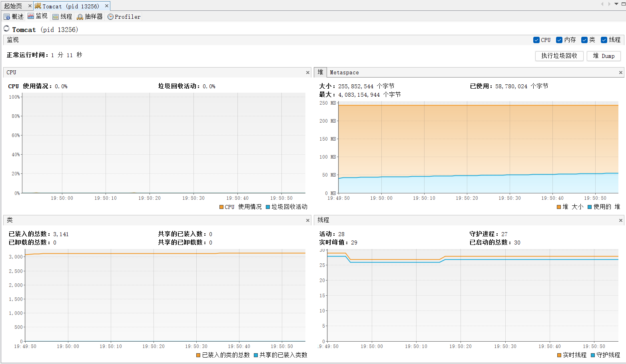Click the 类 panel title
Viewport: 626px width, 364px height.
(x=10, y=220)
